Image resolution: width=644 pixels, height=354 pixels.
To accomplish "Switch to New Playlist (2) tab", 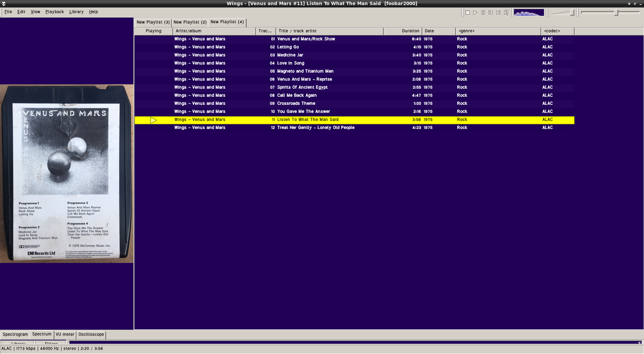I will 190,22.
